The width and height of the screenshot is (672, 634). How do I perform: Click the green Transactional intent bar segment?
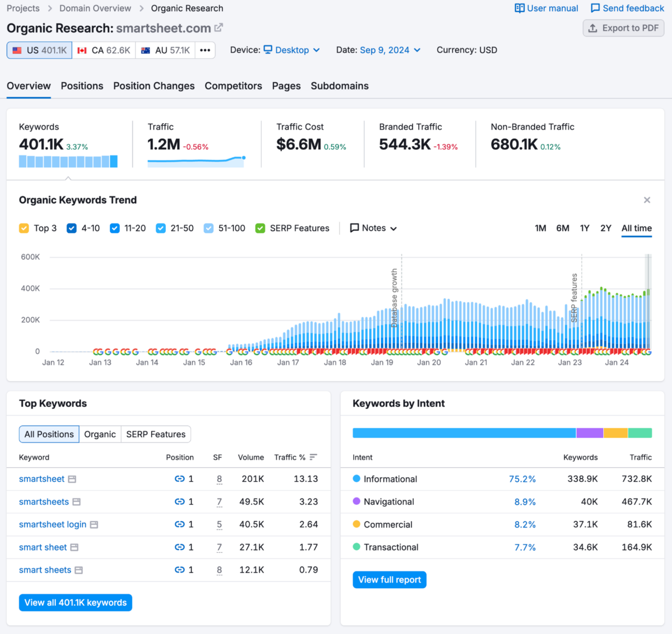click(x=640, y=433)
